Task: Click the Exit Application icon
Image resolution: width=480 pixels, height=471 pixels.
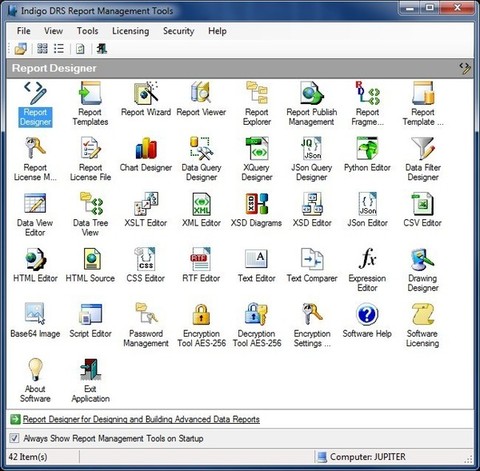Action: click(90, 369)
